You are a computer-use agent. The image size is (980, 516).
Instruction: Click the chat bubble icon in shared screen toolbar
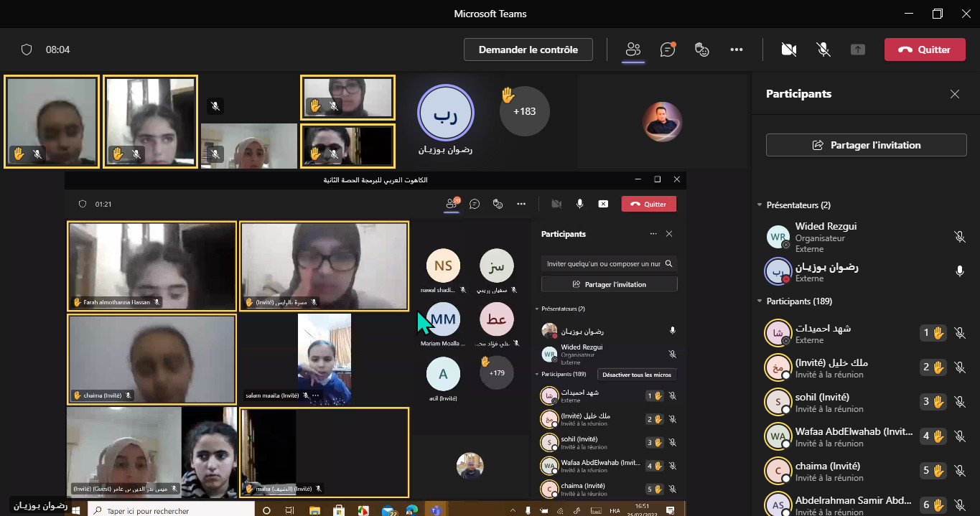(x=475, y=204)
